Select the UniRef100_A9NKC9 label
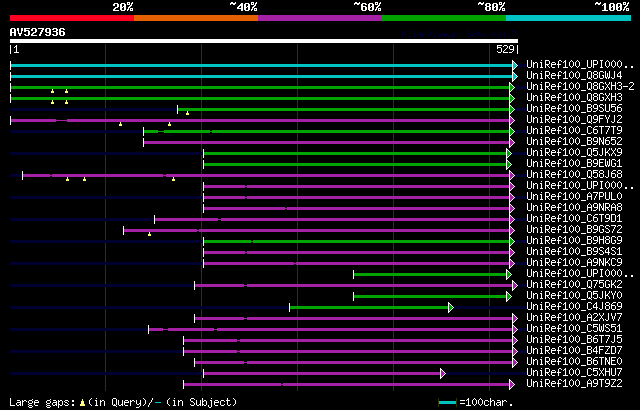 tap(574, 263)
